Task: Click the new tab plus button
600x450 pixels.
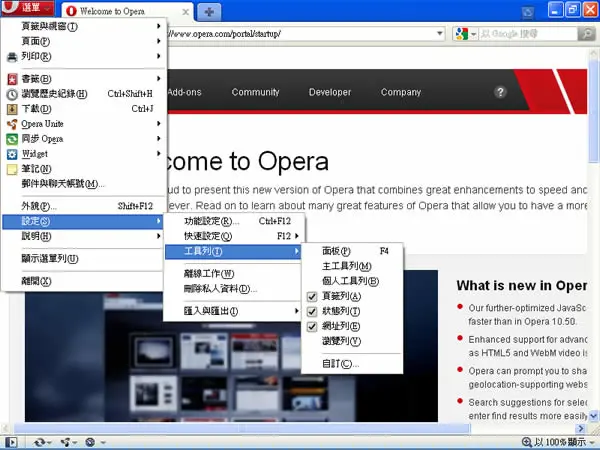Action: (x=209, y=12)
